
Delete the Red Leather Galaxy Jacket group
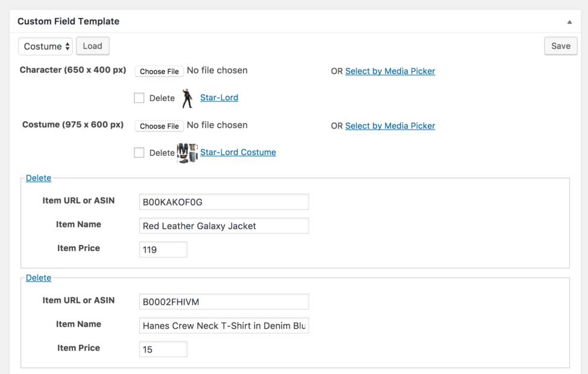tap(38, 178)
